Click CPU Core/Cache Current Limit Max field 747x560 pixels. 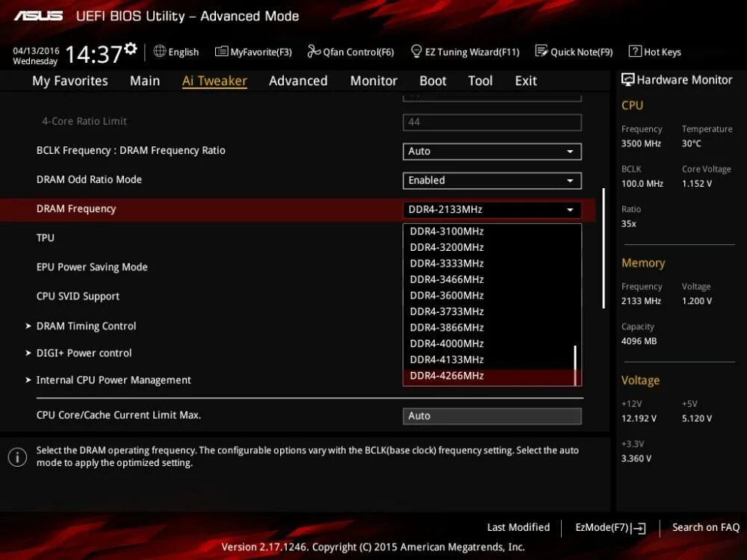(492, 416)
